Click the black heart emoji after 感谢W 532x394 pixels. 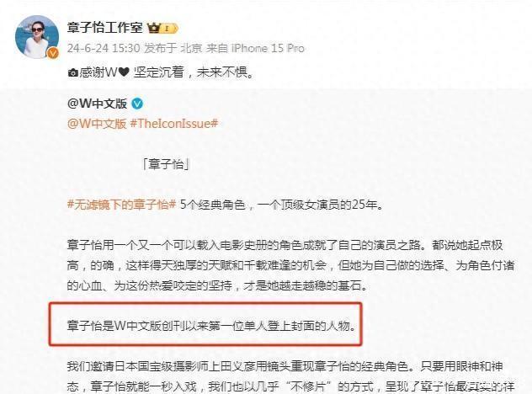click(x=124, y=72)
